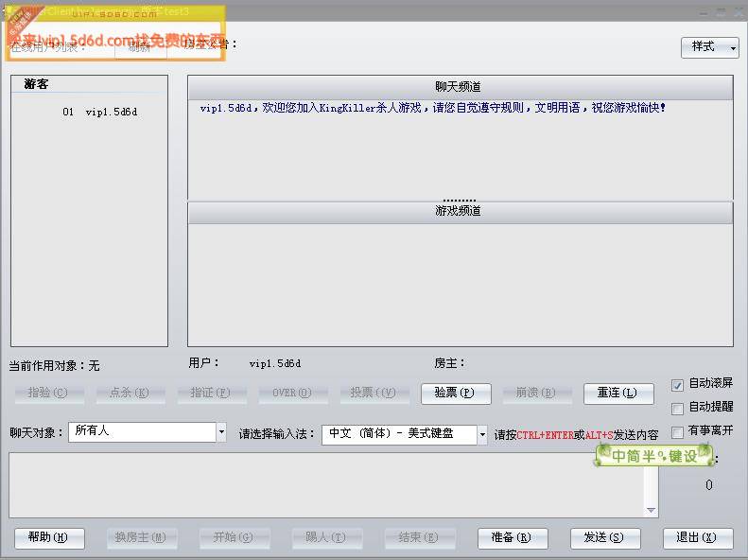Viewport: 748px width, 560px height.
Task: Open the input method selection dropdown
Action: (x=482, y=434)
